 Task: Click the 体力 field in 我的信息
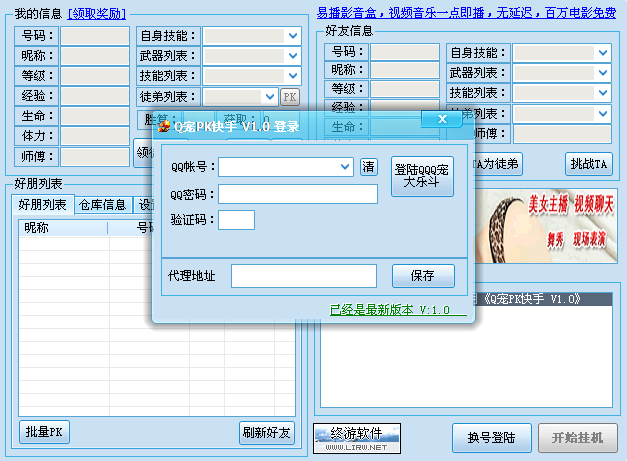click(95, 136)
